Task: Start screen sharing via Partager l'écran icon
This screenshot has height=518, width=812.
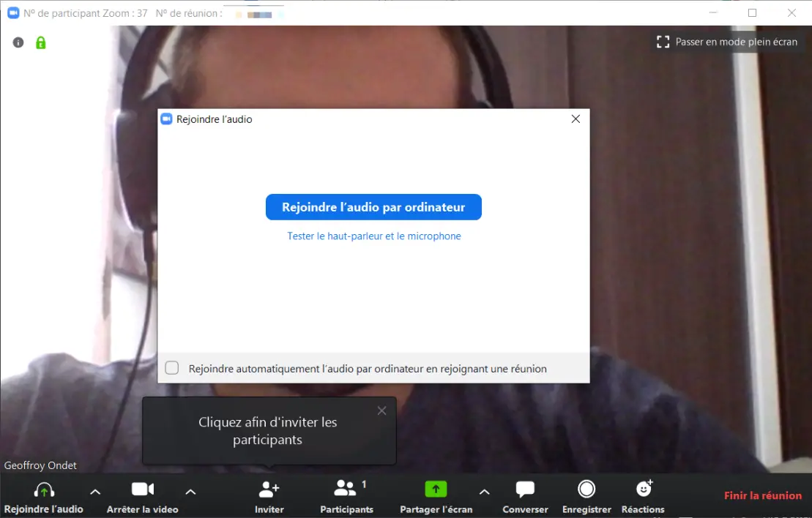Action: 436,489
